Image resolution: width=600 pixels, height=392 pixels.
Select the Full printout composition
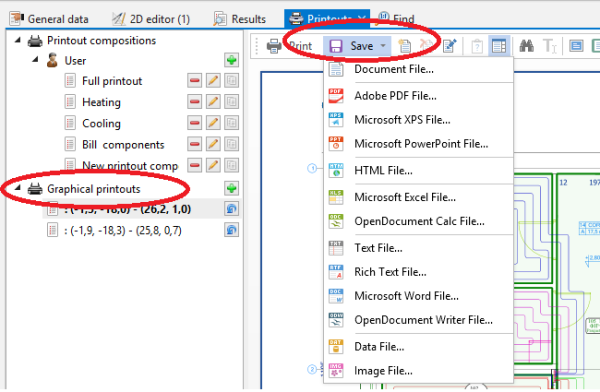point(112,81)
